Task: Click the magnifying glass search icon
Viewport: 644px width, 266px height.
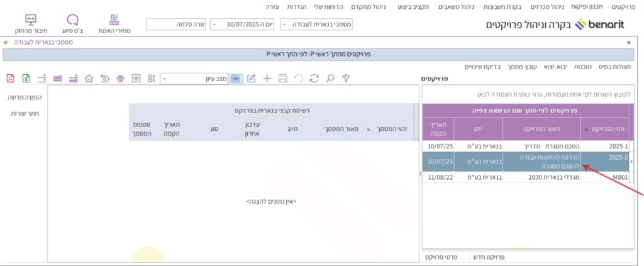Action: (330, 79)
